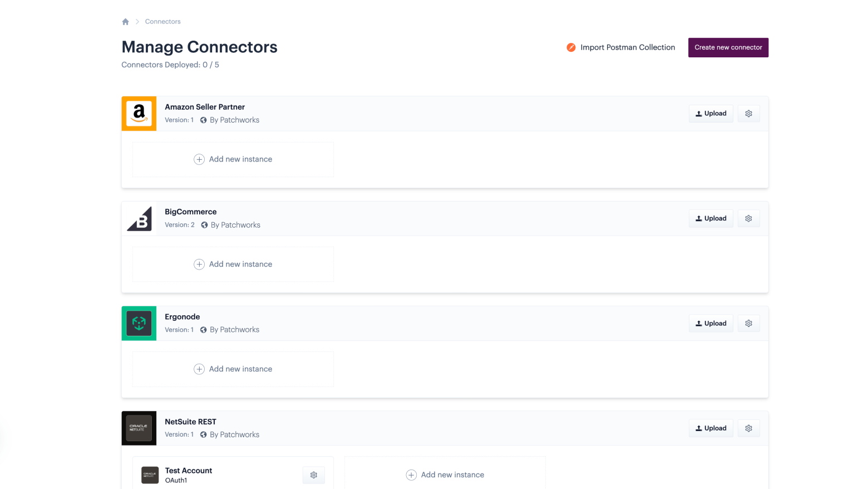This screenshot has height=489, width=868.
Task: Add new instance under BigCommerce
Action: pyautogui.click(x=233, y=264)
